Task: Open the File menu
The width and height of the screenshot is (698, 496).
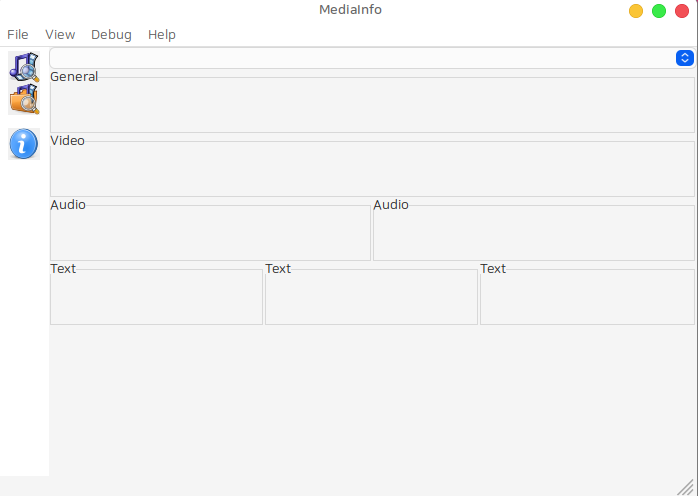Action: point(18,34)
